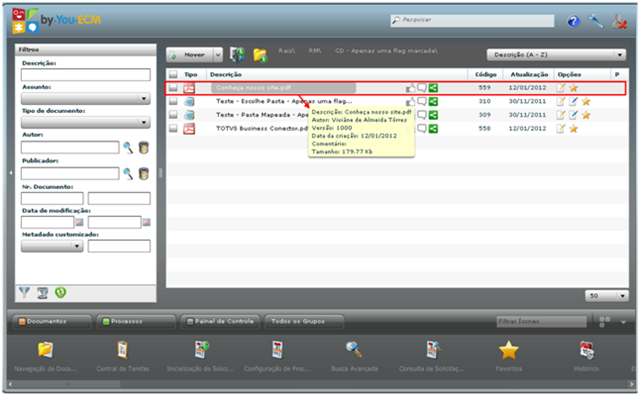Open Consulta de Solicitações icon
Viewport: 640px width, 396px height.
coord(432,350)
